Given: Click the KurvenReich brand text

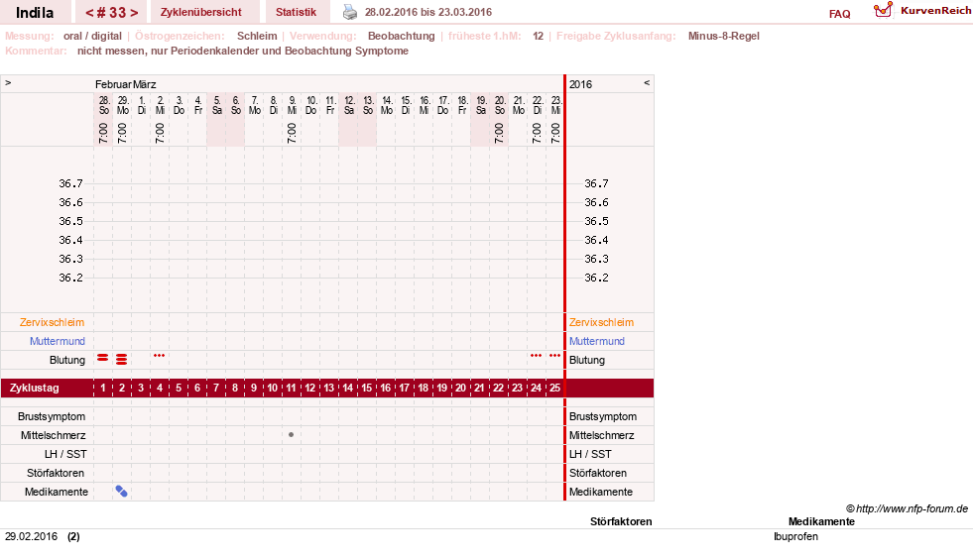Looking at the screenshot, I should [935, 11].
